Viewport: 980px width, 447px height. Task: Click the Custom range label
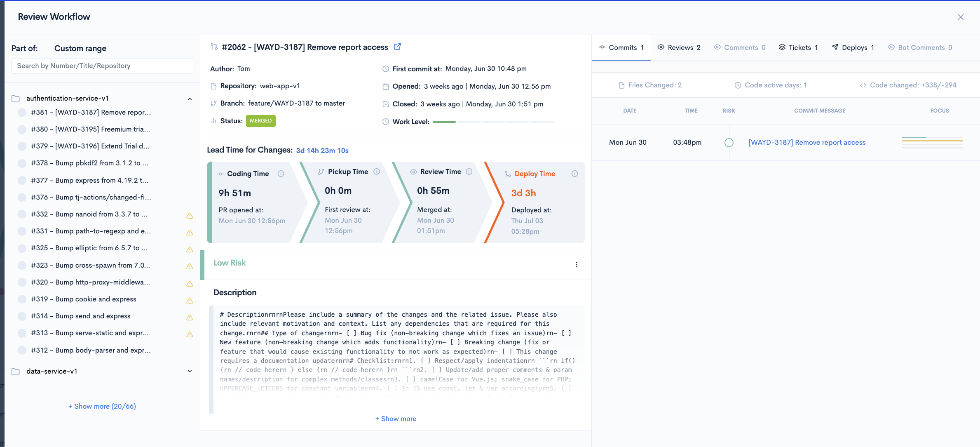pyautogui.click(x=80, y=48)
